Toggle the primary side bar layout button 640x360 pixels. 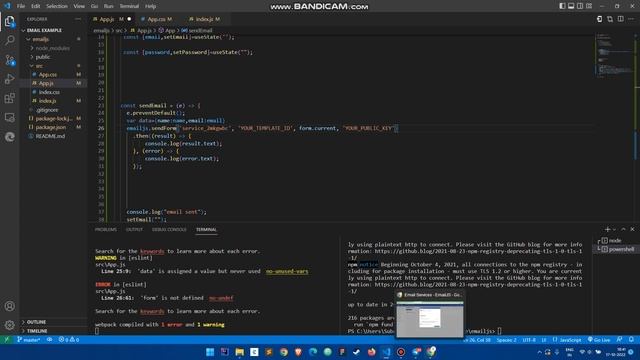(562, 6)
